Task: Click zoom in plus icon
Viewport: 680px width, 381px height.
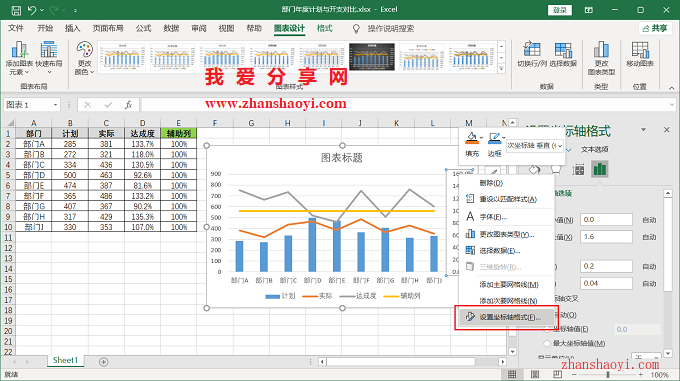Action: click(x=641, y=374)
